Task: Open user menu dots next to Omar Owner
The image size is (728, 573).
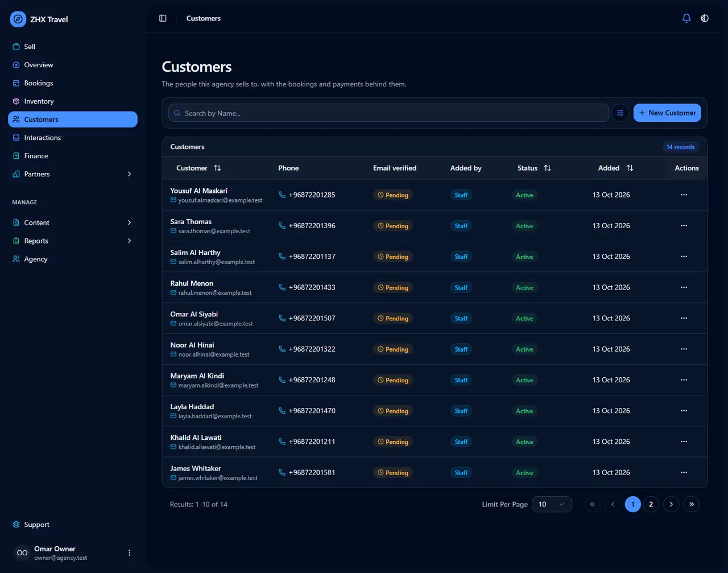Action: click(129, 553)
